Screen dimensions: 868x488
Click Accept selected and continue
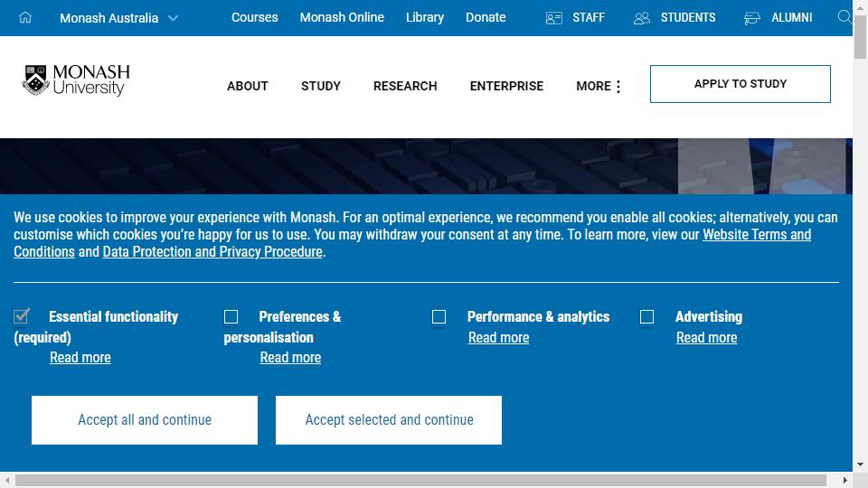coord(389,420)
